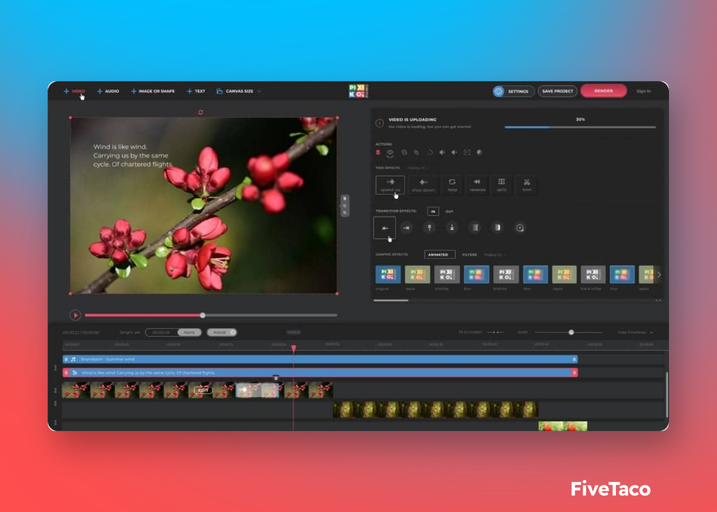This screenshot has height=512, width=717.
Task: Click the rotate handle above the preview
Action: coord(200,112)
